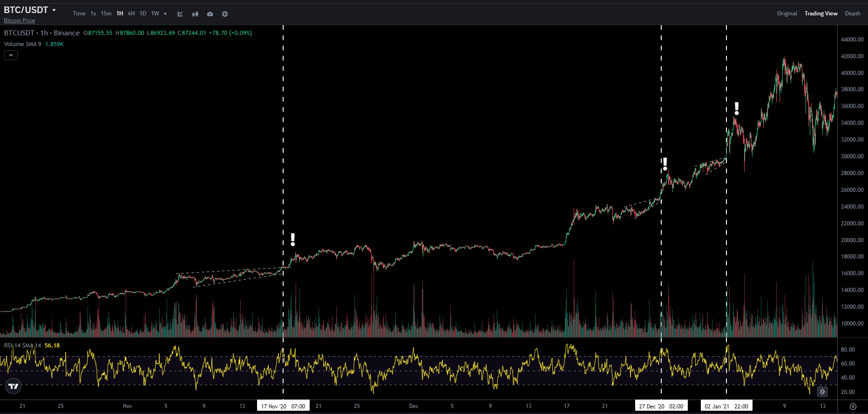Open the Bitcoin Price link
This screenshot has width=868, height=414.
click(19, 20)
